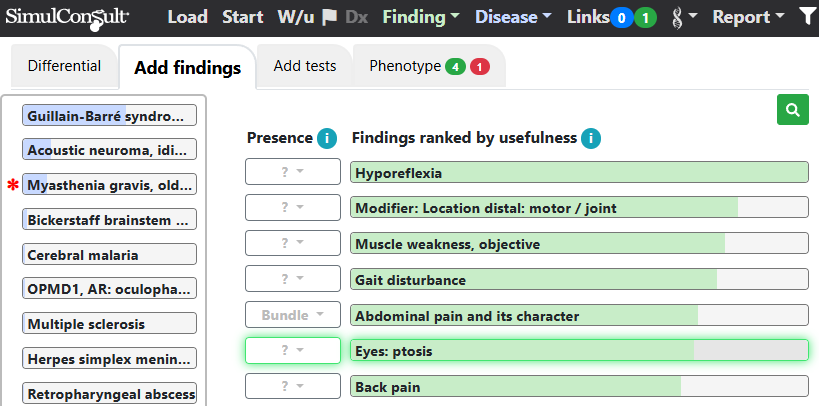Viewport: 819px width, 406px height.
Task: Open the Presence info icon
Action: (x=326, y=138)
